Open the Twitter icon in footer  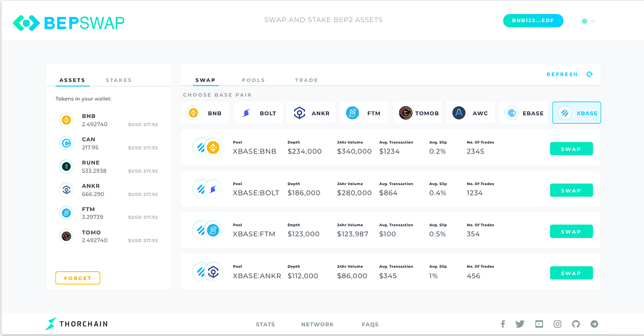[520, 324]
